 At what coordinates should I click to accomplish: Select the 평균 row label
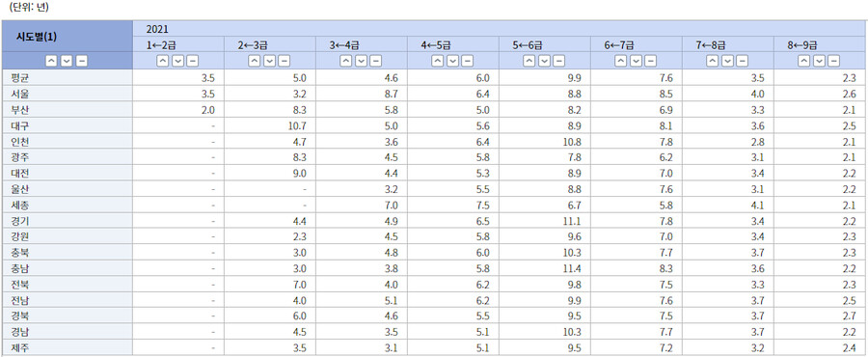pos(19,78)
